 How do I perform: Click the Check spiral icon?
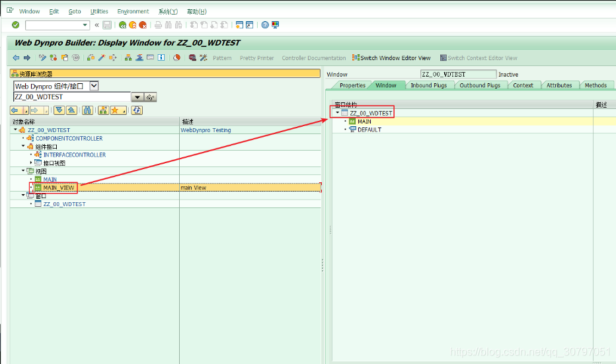pyautogui.click(x=76, y=57)
